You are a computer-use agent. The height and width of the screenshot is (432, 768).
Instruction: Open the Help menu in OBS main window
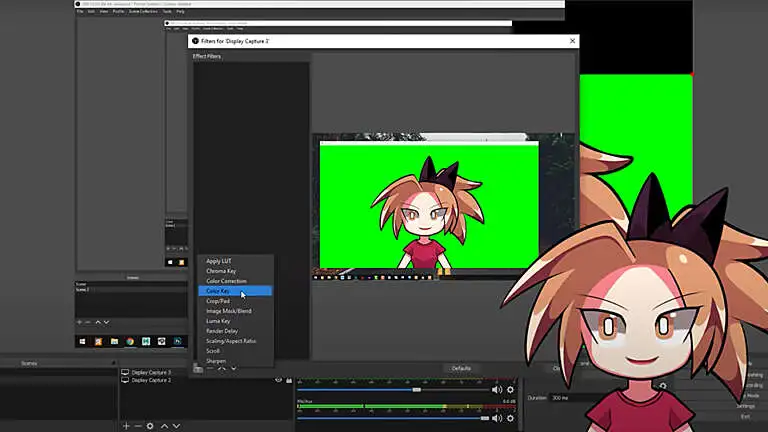coord(180,11)
